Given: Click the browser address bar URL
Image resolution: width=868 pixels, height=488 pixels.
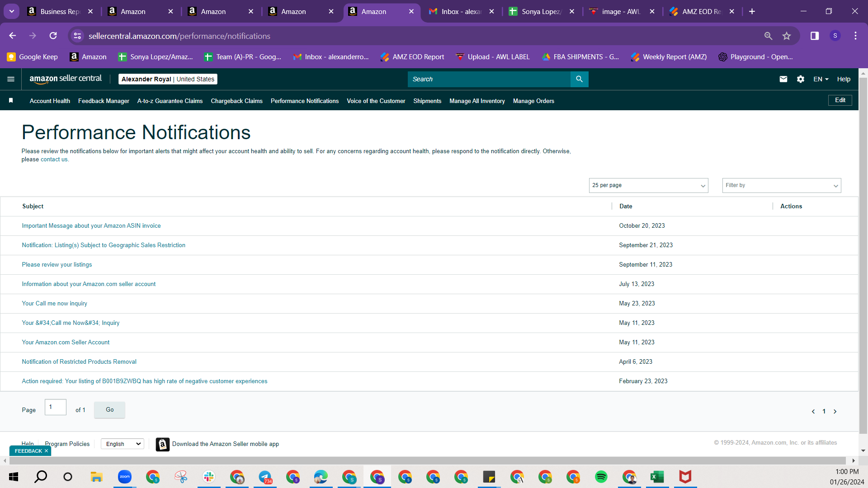Looking at the screenshot, I should click(x=179, y=36).
